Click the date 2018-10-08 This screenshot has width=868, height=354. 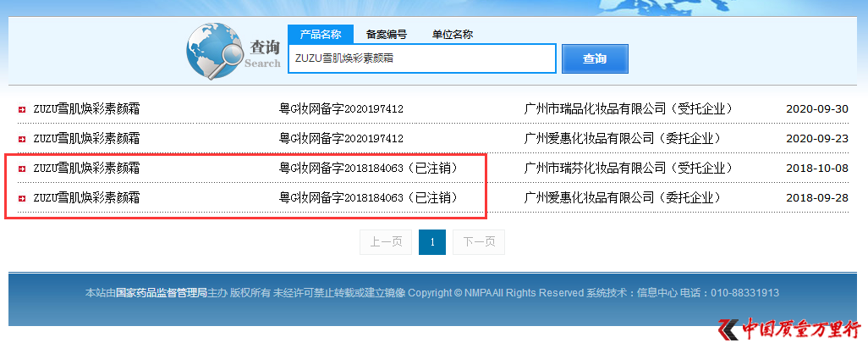pyautogui.click(x=817, y=168)
